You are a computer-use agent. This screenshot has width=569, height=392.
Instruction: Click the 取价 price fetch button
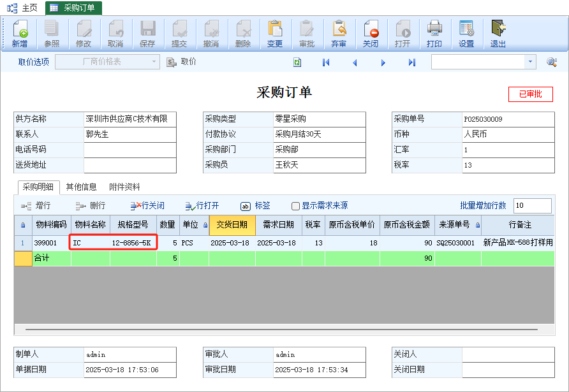181,62
